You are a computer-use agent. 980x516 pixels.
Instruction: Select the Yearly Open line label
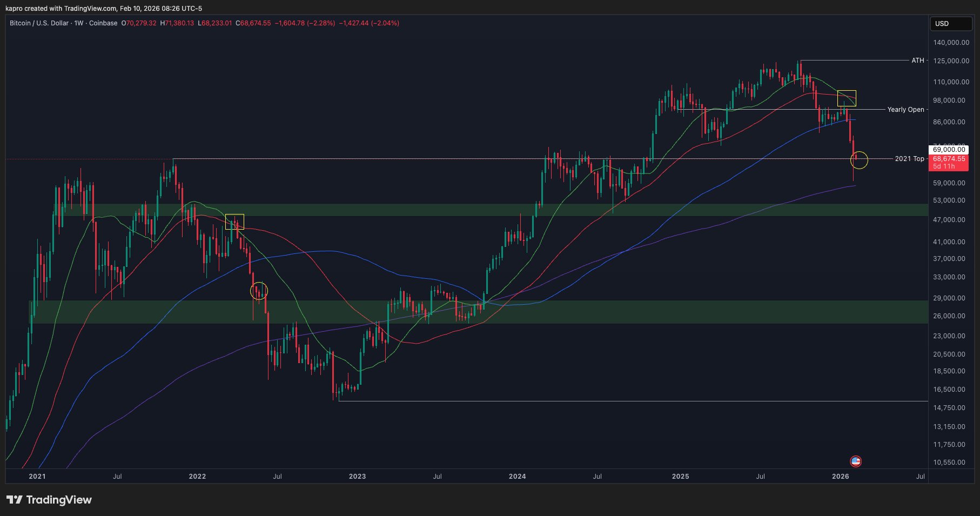[x=907, y=109]
